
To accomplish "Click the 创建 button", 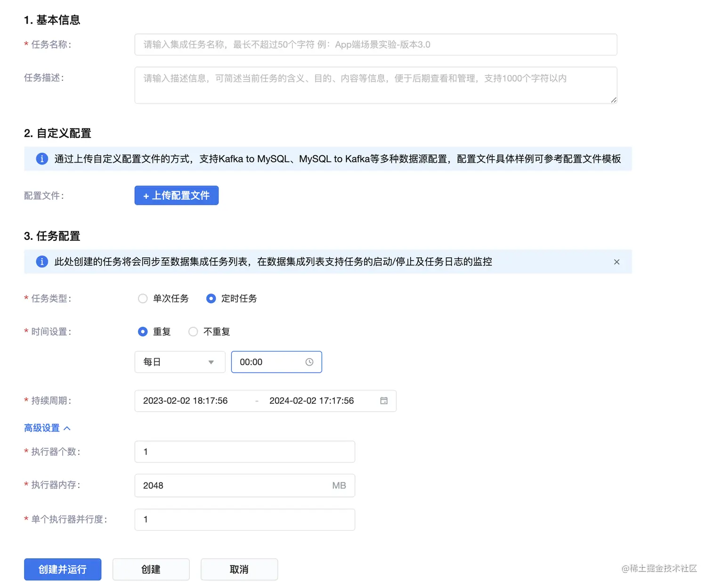I will 151,569.
